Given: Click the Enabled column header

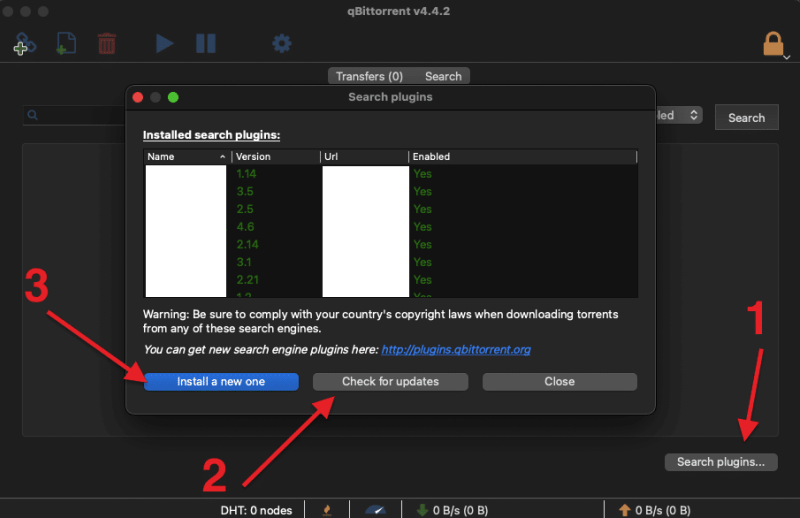Looking at the screenshot, I should point(523,157).
